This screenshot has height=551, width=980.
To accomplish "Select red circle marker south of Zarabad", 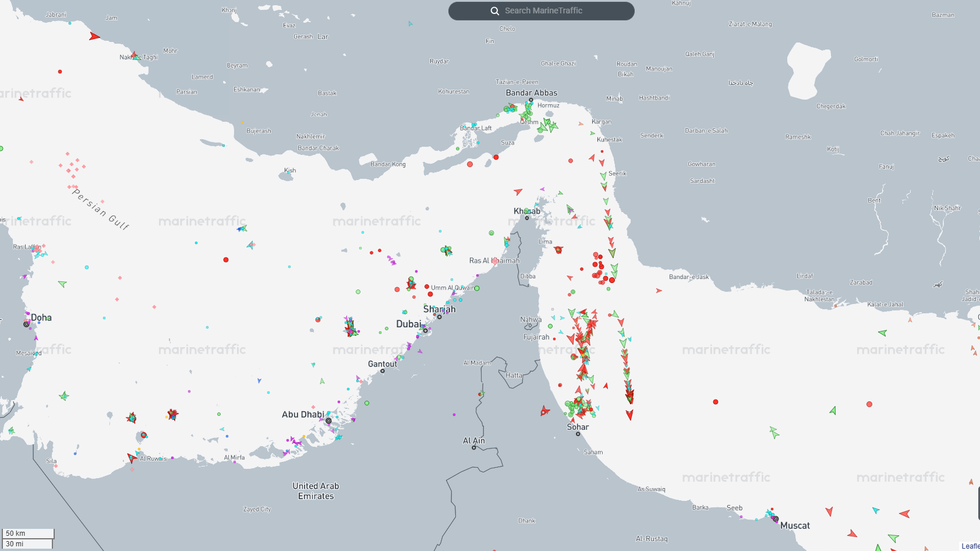I will tap(869, 404).
